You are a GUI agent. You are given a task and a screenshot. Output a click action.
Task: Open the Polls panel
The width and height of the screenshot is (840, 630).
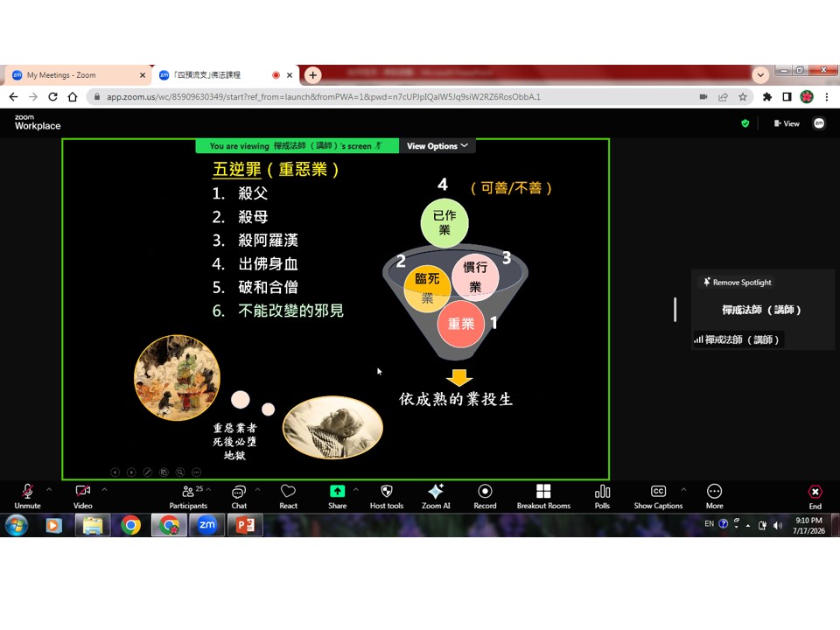602,496
